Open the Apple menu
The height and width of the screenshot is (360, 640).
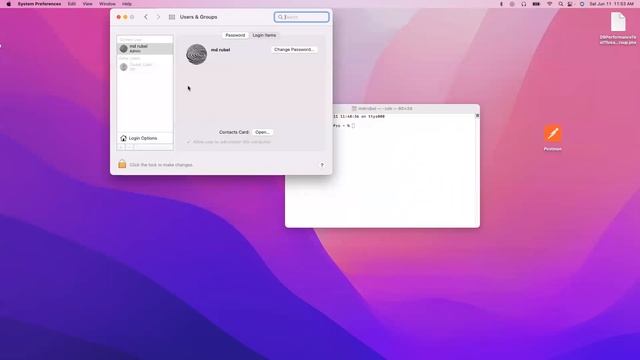pos(9,4)
